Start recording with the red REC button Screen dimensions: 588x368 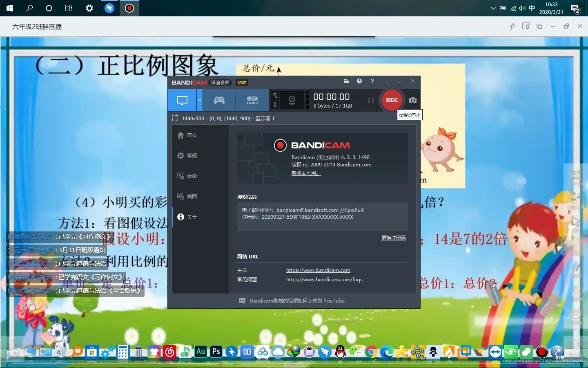(392, 100)
